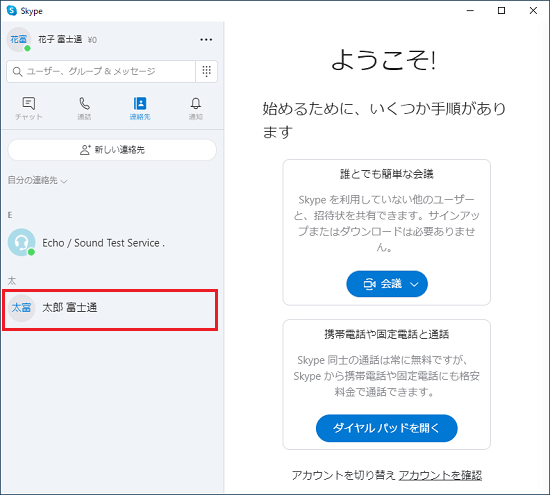This screenshot has height=495, width=550.
Task: Open the three-dot more options menu
Action: [206, 40]
